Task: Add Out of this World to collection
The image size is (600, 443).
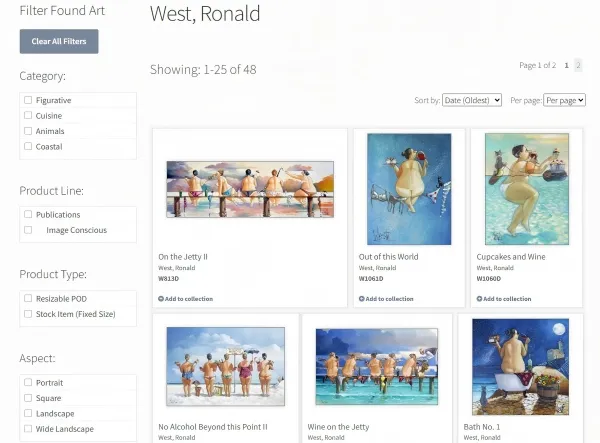Action: (386, 299)
